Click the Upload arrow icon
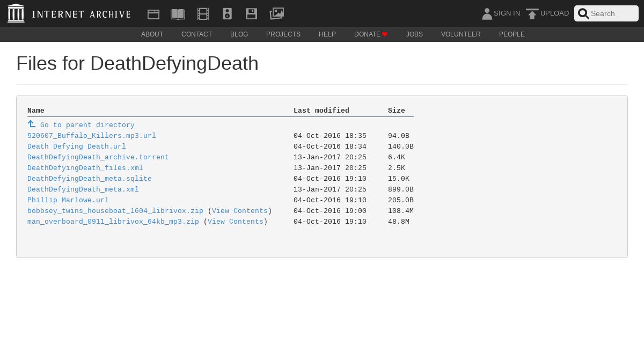The image size is (644, 338). click(532, 14)
